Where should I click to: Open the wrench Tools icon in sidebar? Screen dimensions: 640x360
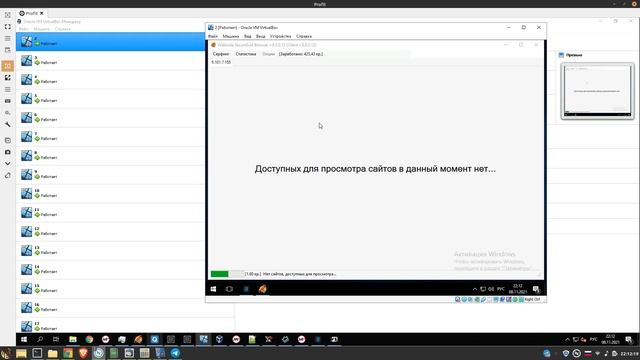(8, 124)
